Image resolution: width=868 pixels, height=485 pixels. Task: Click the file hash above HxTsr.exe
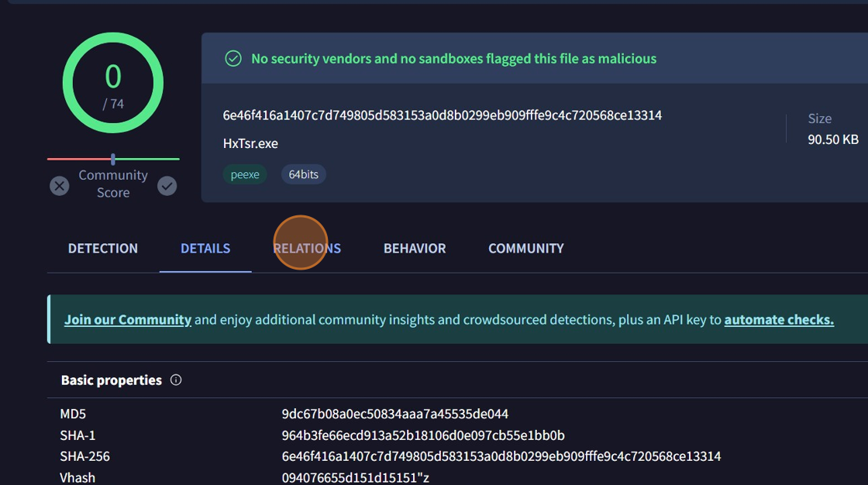click(x=442, y=115)
